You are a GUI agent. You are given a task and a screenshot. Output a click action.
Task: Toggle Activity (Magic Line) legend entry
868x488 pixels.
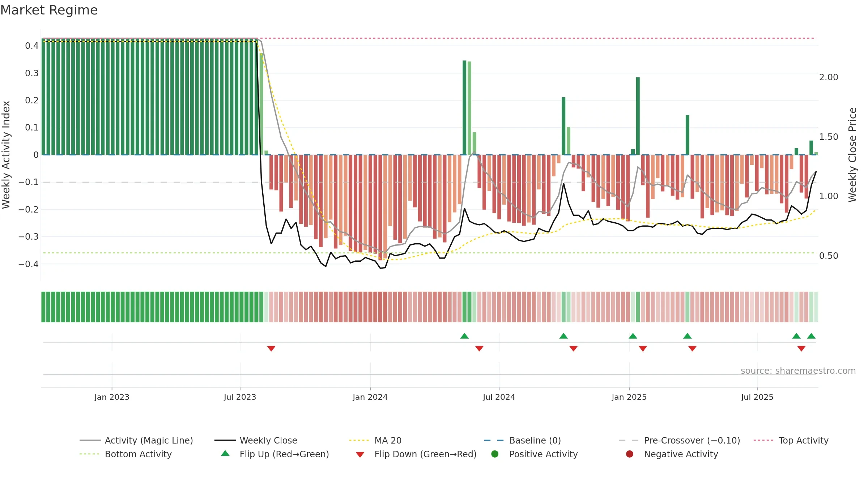point(136,440)
